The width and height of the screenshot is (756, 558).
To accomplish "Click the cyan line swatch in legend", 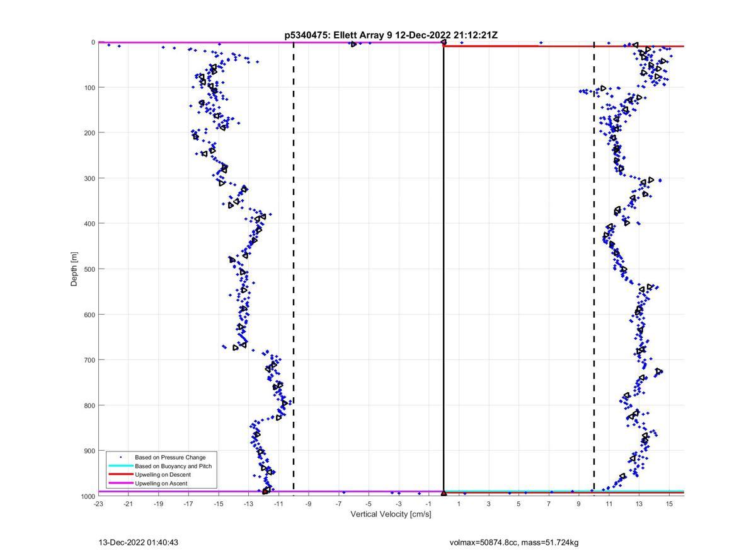I will [120, 466].
